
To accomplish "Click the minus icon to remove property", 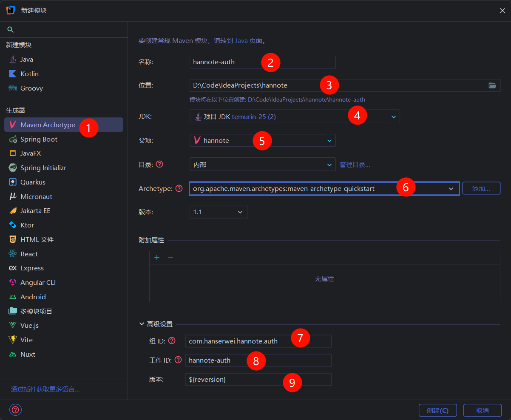I will pos(170,258).
